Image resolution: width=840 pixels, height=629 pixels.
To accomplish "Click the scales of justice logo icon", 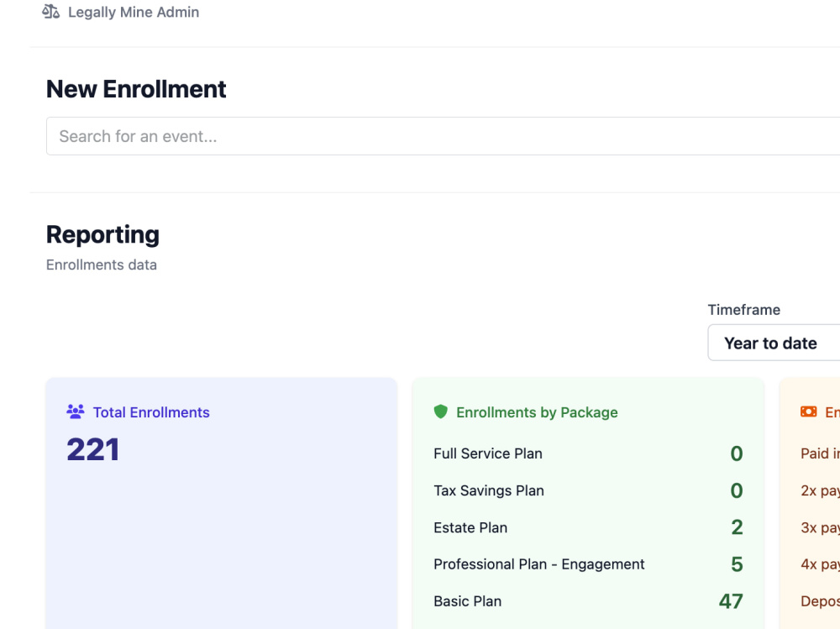I will [51, 11].
